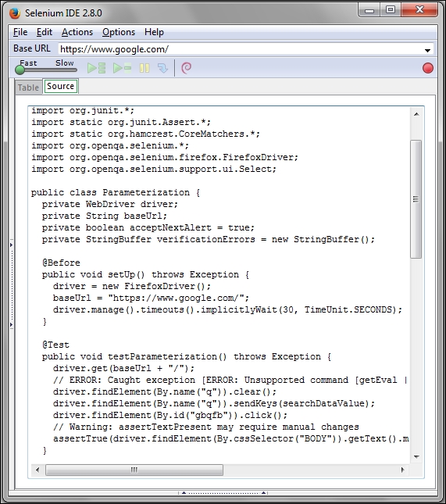
Task: Click the Firefox logo in title bar
Action: point(15,13)
